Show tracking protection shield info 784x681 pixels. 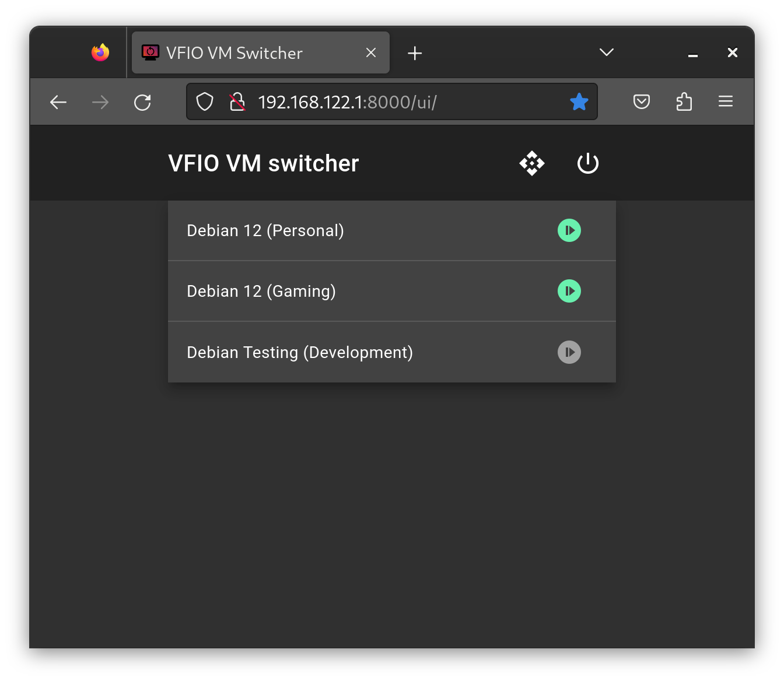click(205, 102)
